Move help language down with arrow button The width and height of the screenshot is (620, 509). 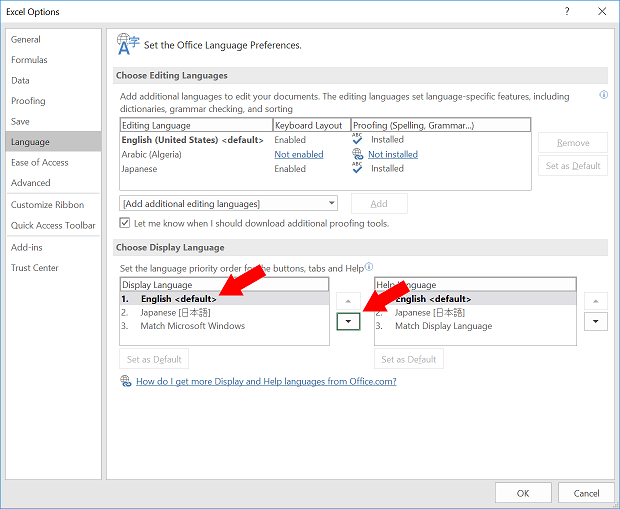point(595,322)
